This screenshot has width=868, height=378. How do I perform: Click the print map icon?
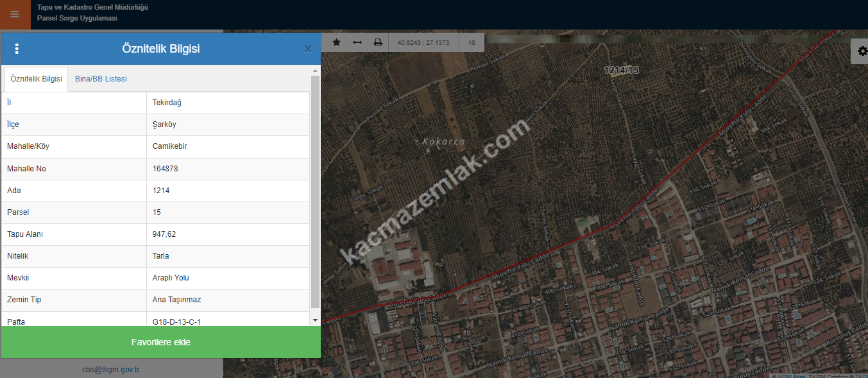pos(378,42)
